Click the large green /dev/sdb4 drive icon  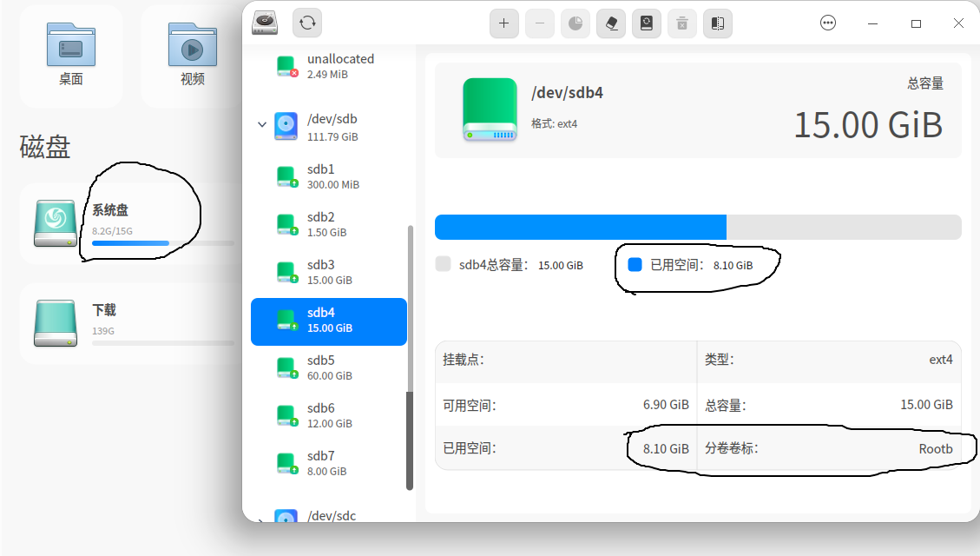click(x=490, y=109)
